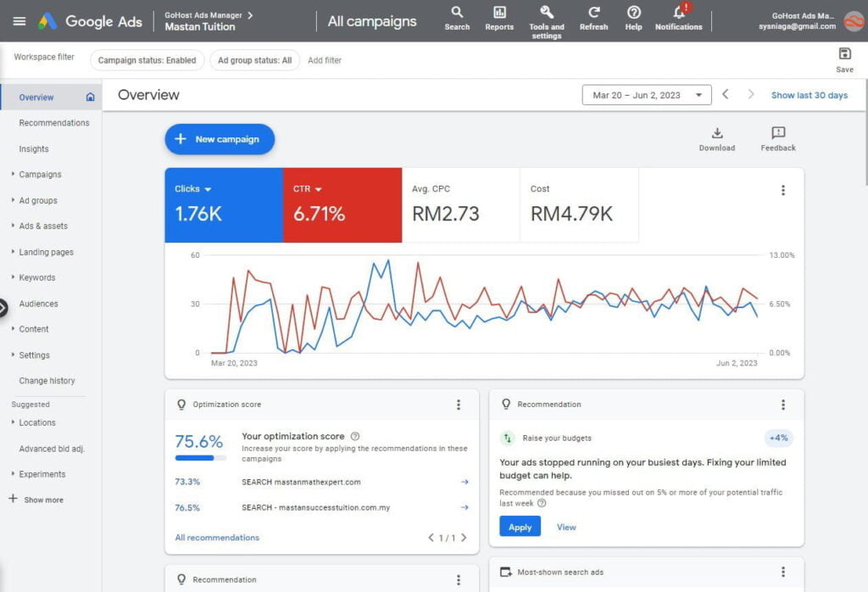Open the Reports icon
This screenshot has width=868, height=592.
(x=499, y=13)
